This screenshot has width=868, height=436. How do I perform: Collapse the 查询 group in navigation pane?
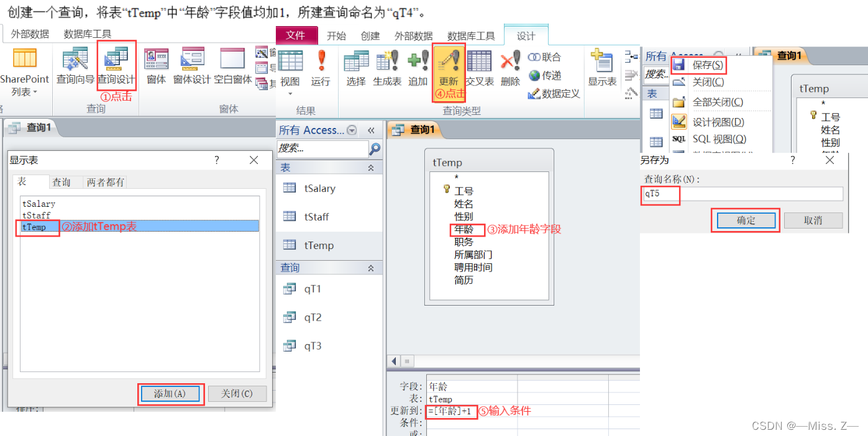(371, 268)
